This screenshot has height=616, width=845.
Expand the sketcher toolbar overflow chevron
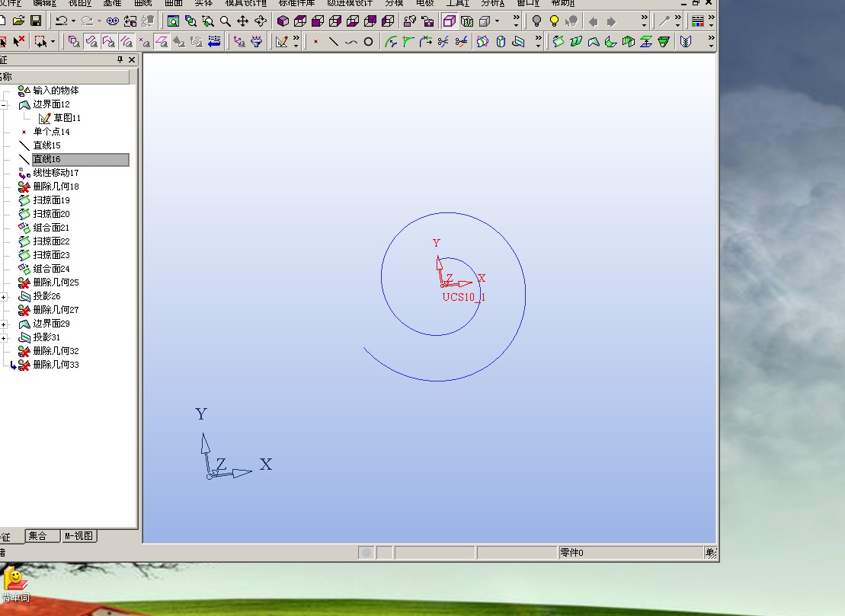pos(296,41)
